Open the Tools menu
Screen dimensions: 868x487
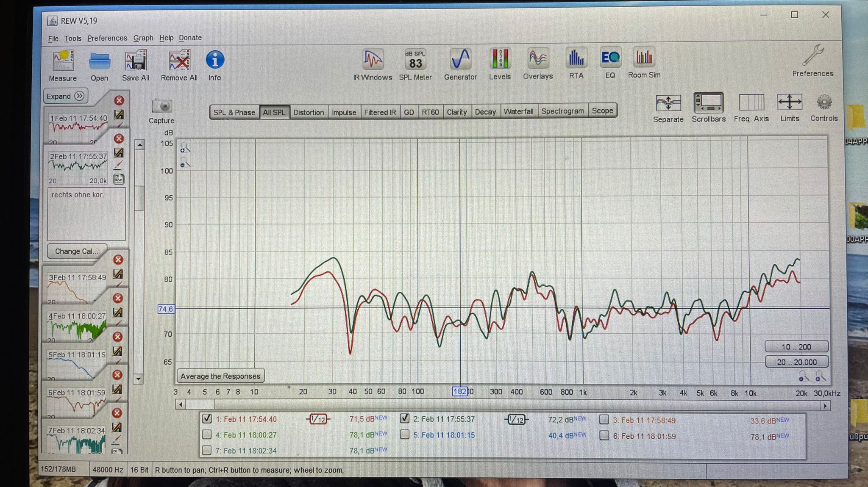pos(72,39)
